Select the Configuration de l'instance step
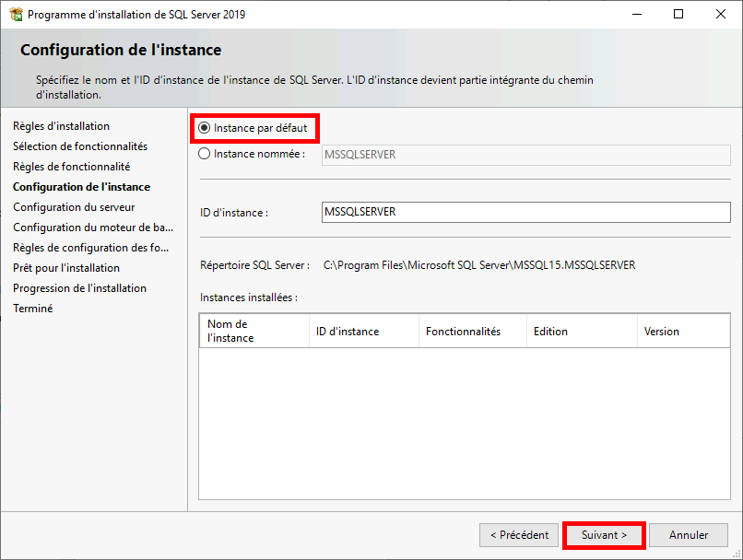Screen dimensions: 743x560 (84, 186)
